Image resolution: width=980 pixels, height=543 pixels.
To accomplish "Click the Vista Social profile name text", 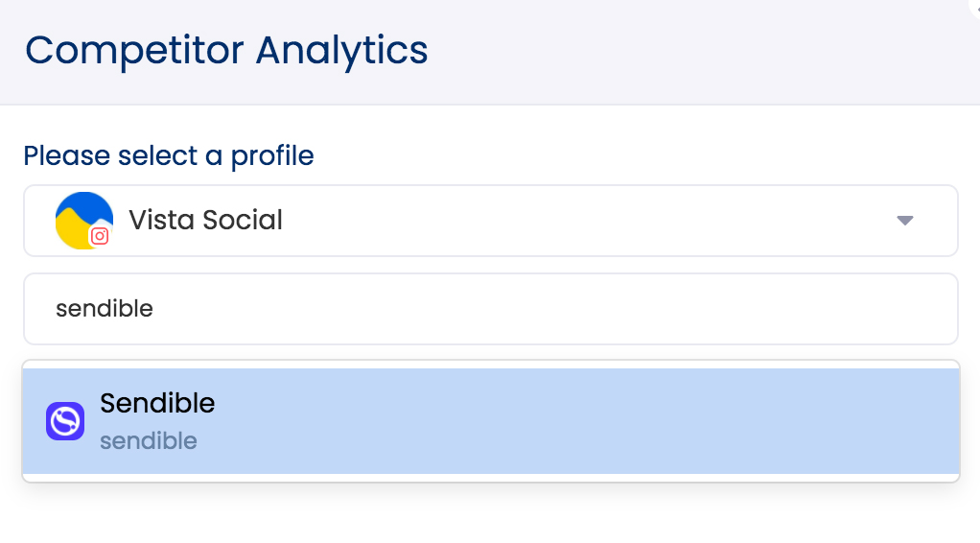I will 205,220.
